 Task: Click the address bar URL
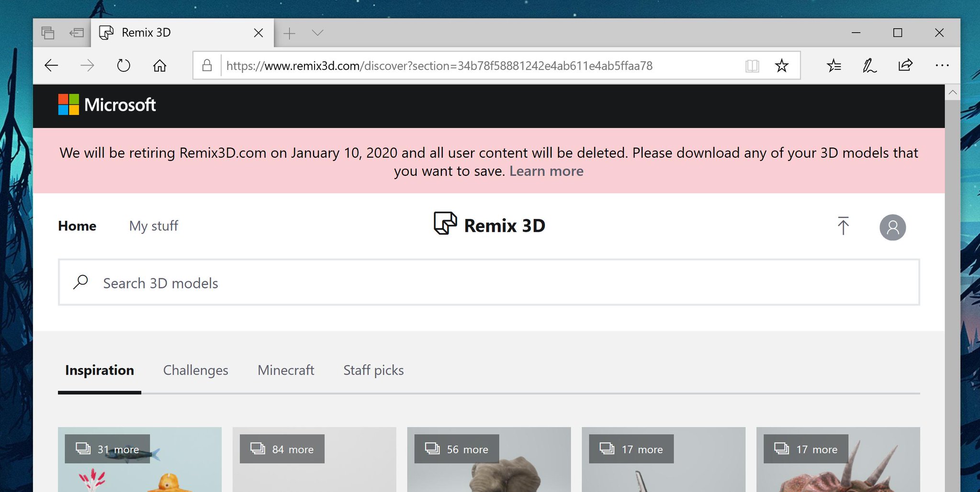[439, 66]
